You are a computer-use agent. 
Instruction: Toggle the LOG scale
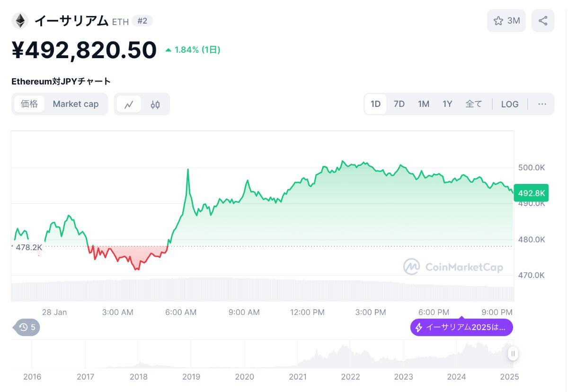[510, 104]
